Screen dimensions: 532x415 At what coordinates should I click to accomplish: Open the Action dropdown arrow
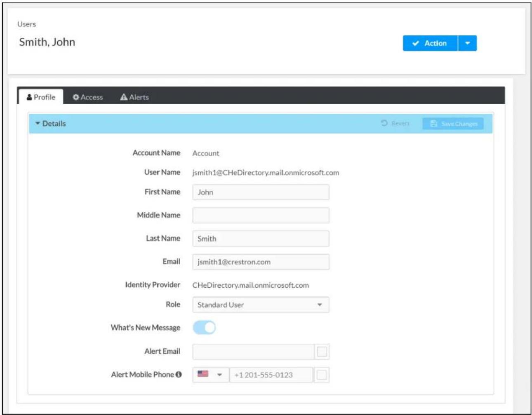pyautogui.click(x=467, y=43)
